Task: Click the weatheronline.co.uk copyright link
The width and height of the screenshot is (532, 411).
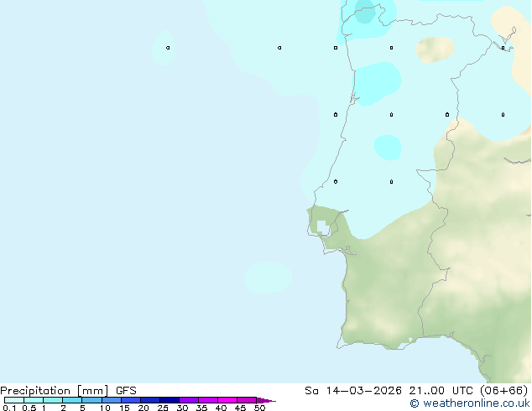Action: [x=470, y=403]
